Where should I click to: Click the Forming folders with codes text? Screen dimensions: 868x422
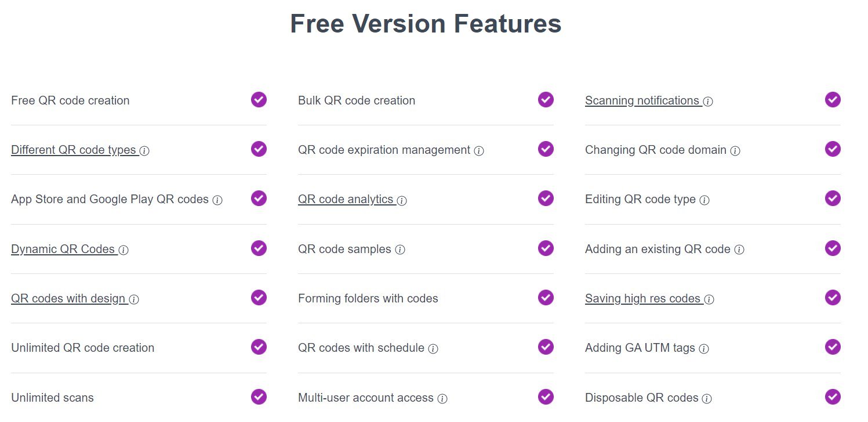tap(368, 299)
